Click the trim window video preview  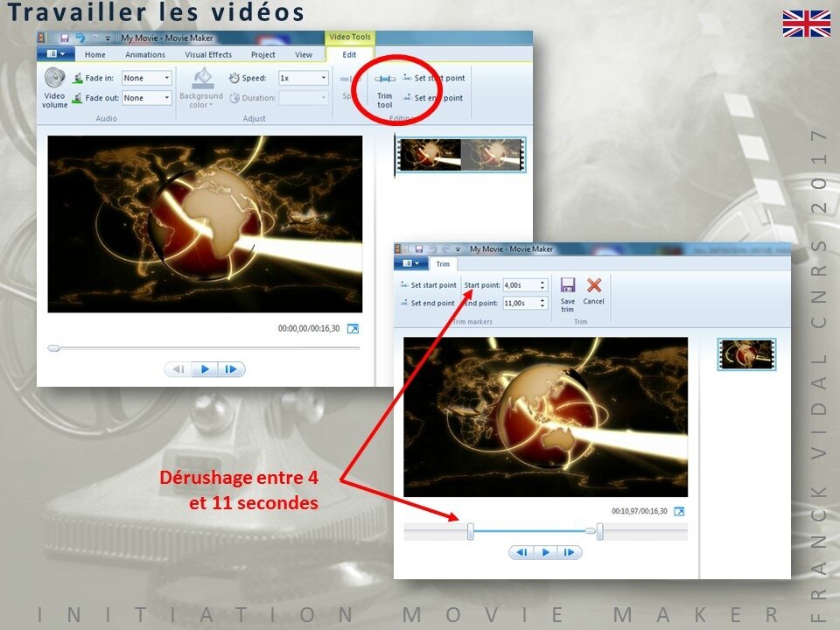(x=545, y=416)
